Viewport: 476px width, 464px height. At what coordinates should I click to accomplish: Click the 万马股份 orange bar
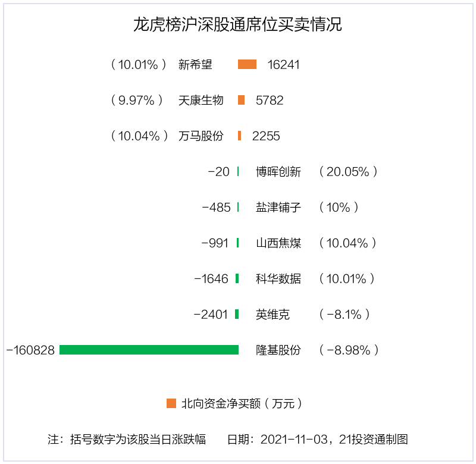point(239,136)
